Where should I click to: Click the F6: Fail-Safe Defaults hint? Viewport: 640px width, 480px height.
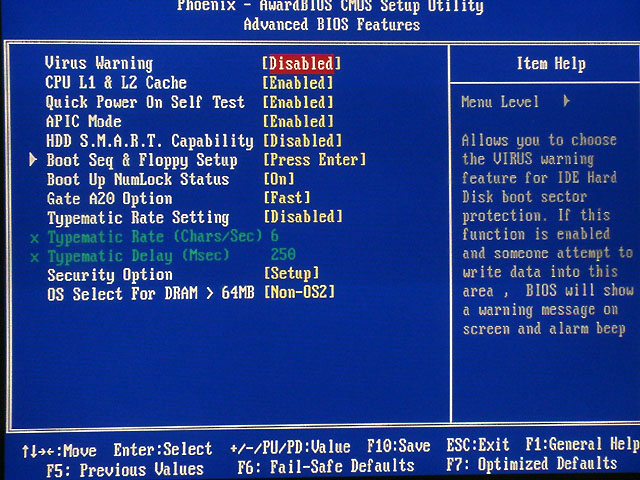326,466
